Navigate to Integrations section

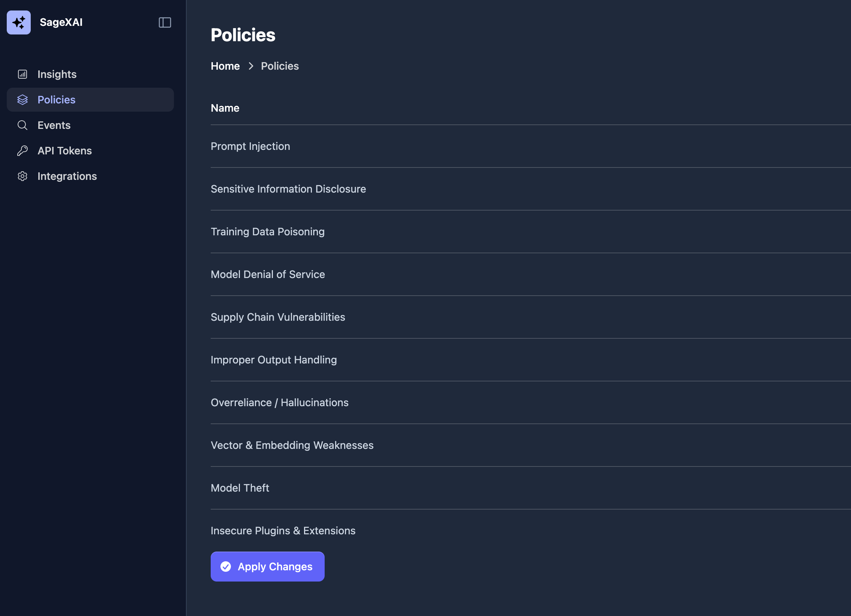click(x=67, y=176)
